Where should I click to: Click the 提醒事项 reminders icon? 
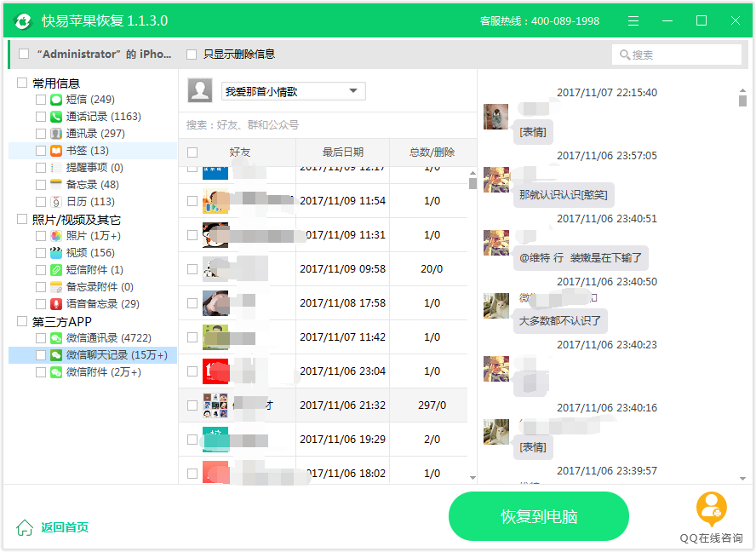coord(56,168)
